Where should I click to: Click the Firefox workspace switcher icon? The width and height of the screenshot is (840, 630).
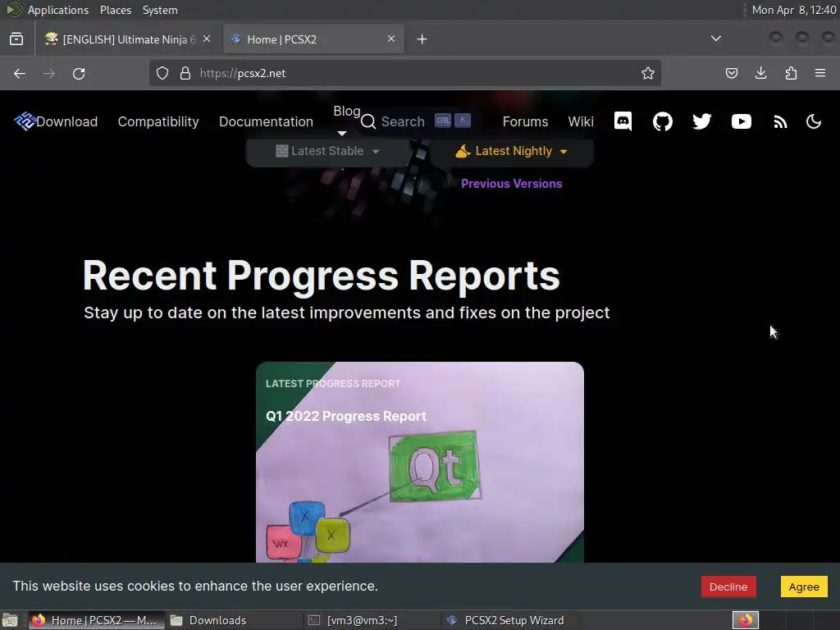coord(745,620)
